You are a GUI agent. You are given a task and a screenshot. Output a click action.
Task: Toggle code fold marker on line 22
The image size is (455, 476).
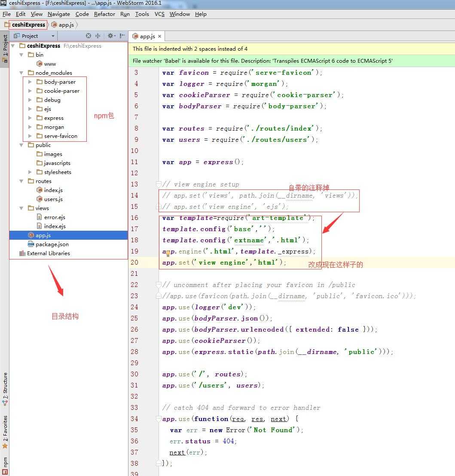(x=159, y=284)
